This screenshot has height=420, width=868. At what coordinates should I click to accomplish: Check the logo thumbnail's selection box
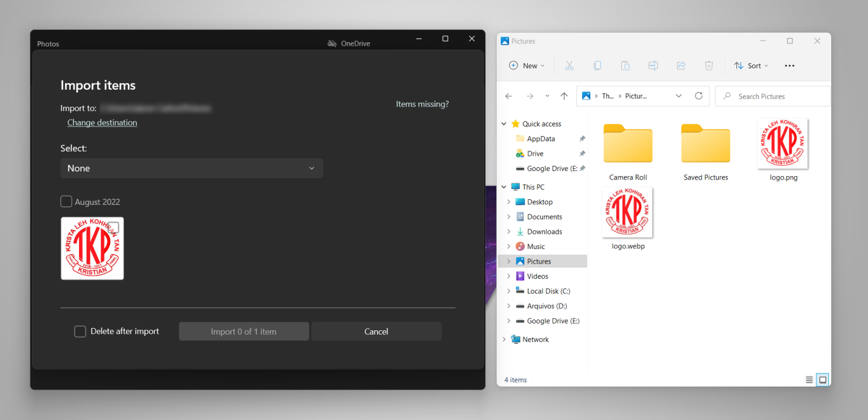coord(114,228)
